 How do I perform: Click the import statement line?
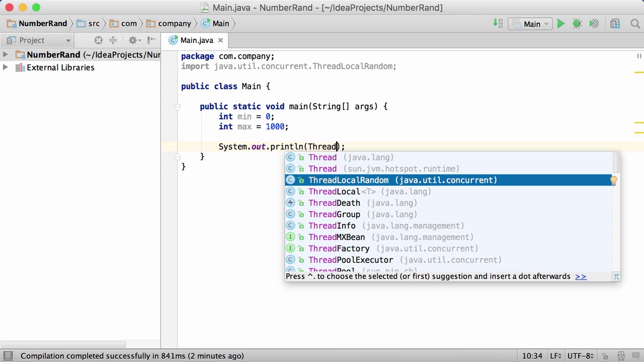coord(289,66)
